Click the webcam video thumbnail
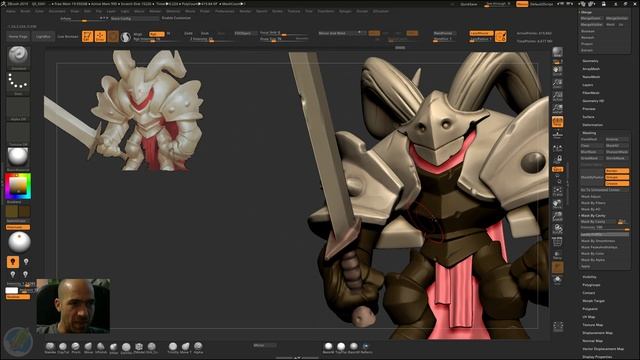This screenshot has width=640, height=360. coord(73,307)
